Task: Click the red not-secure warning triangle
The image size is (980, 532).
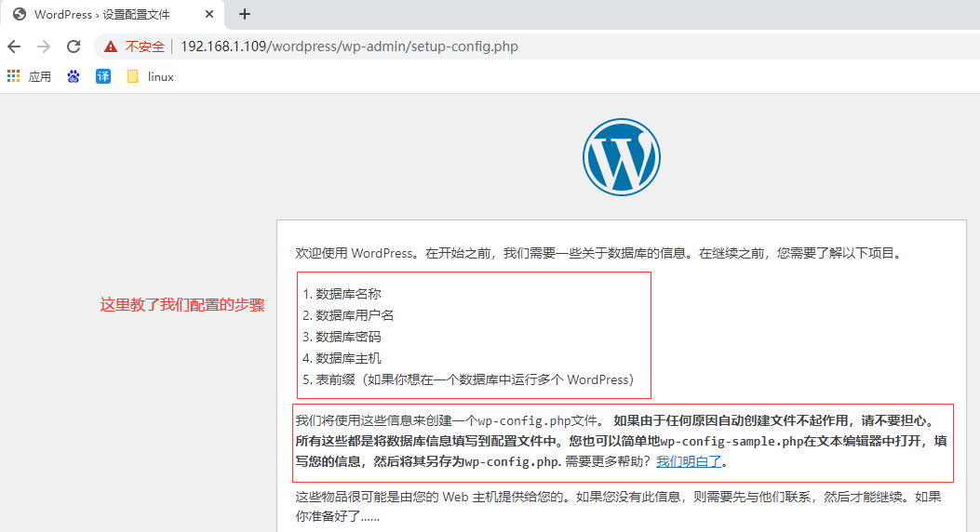Action: pyautogui.click(x=111, y=47)
